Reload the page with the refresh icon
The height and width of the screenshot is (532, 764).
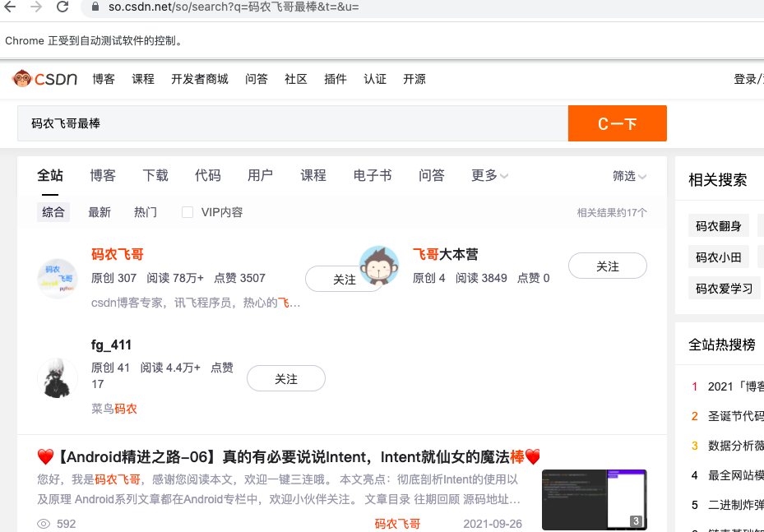[62, 7]
